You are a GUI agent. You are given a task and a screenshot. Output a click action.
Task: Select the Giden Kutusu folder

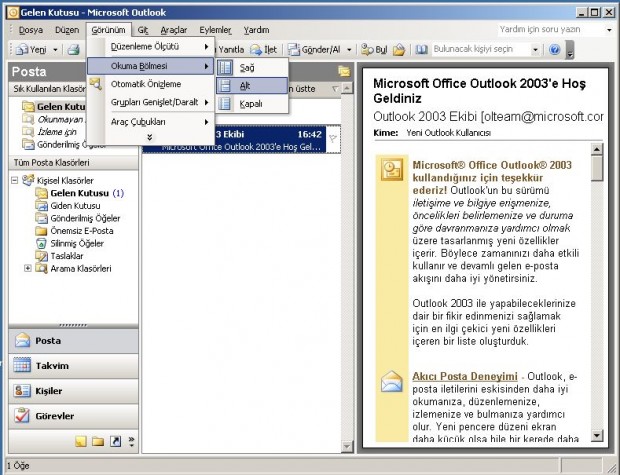(68, 206)
